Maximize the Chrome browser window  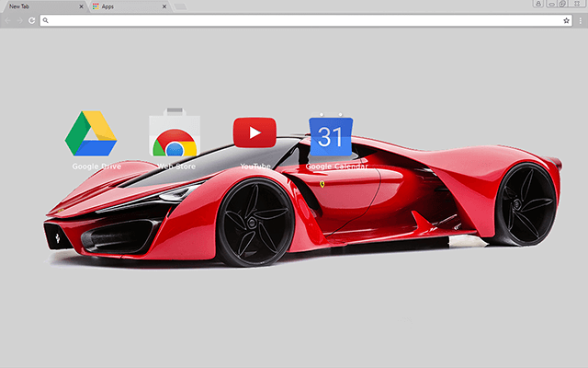coord(562,5)
